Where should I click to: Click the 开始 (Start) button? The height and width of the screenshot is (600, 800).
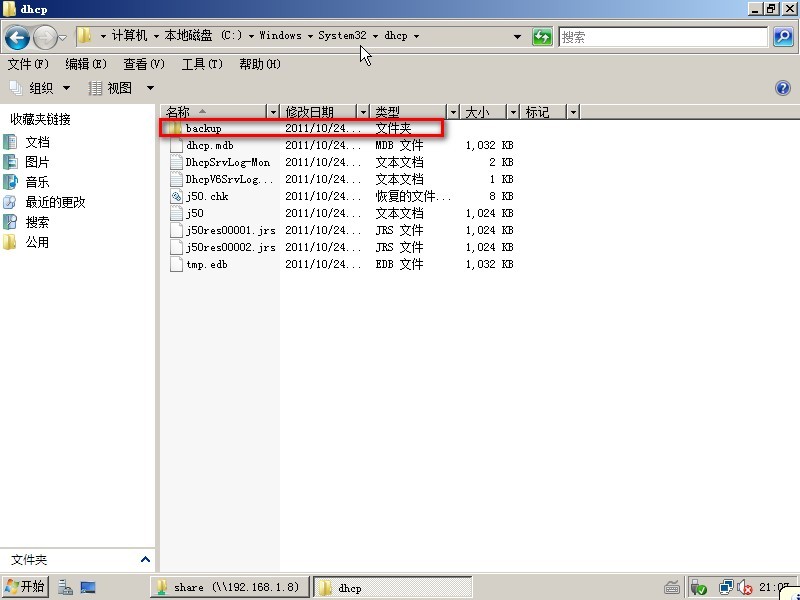25,587
